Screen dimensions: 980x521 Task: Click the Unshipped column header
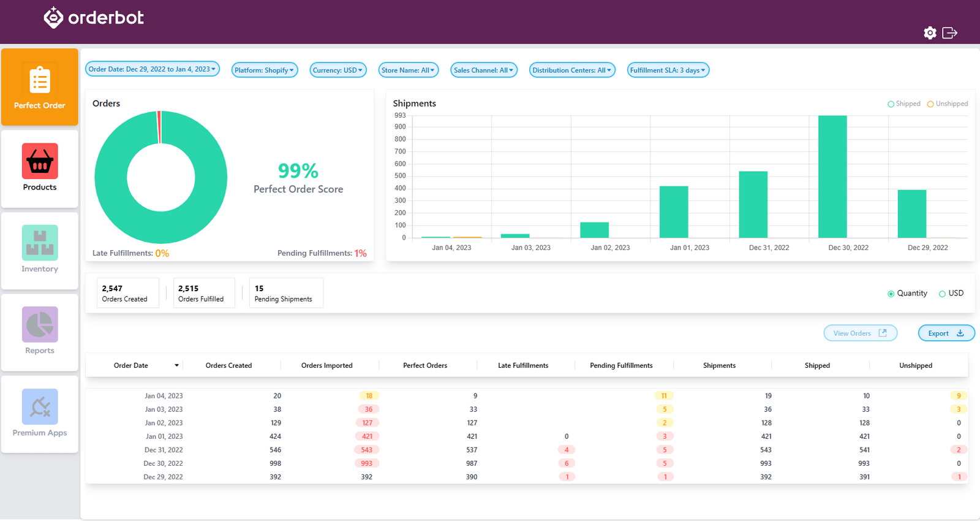tap(916, 365)
